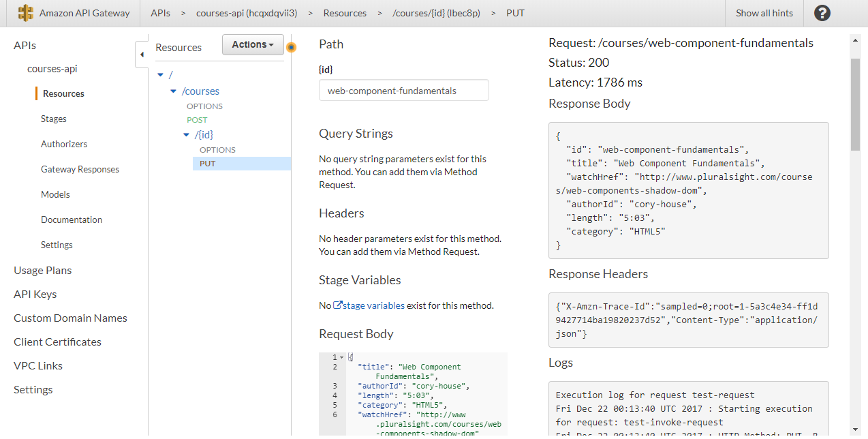Click the scrollbar up arrow
Screen dimensions: 868x439
(x=855, y=40)
